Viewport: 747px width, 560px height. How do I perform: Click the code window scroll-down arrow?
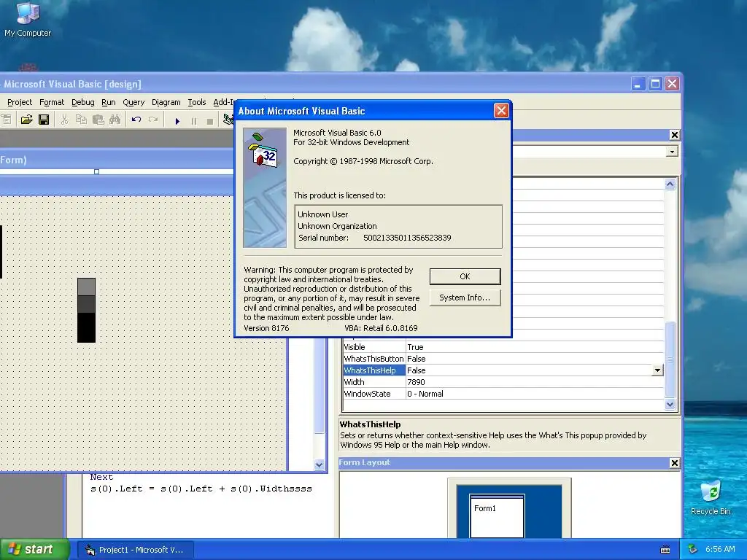320,464
